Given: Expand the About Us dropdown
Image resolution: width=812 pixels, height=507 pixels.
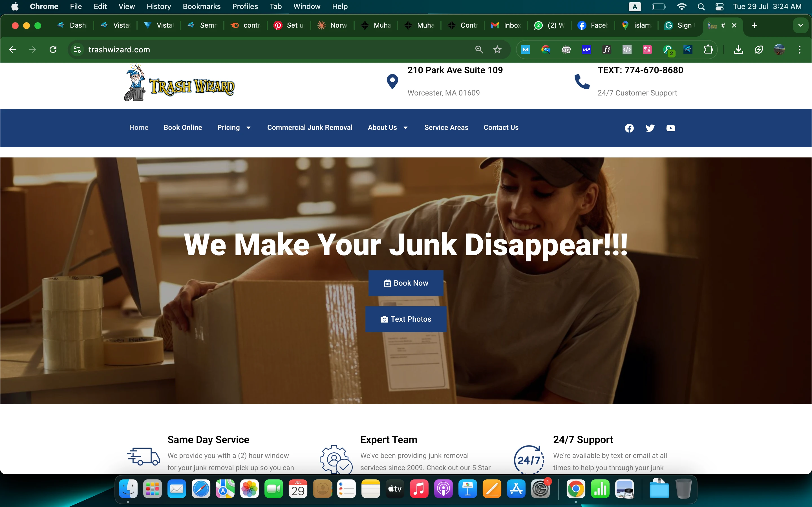Looking at the screenshot, I should pos(388,127).
